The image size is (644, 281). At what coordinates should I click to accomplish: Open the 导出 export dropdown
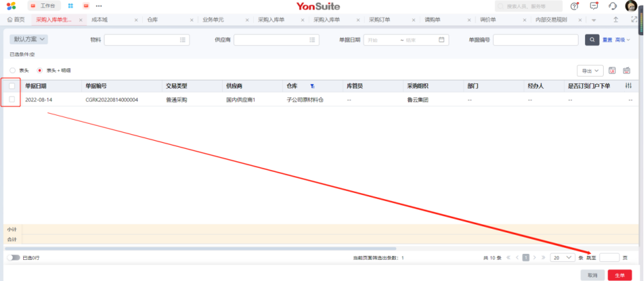pyautogui.click(x=590, y=70)
